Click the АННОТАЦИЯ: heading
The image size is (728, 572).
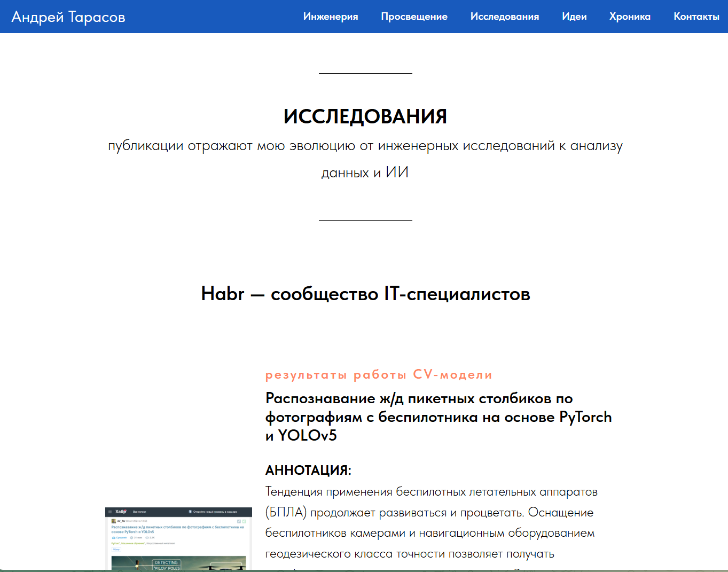(308, 471)
